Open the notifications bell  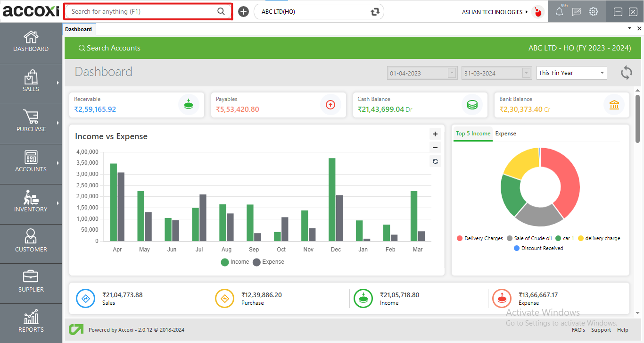point(559,12)
